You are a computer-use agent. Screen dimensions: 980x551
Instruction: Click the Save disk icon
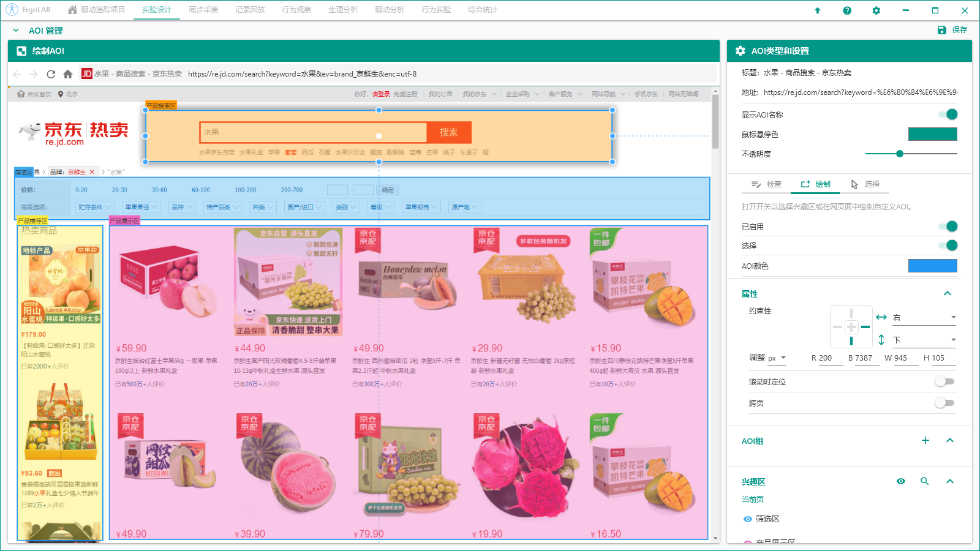[x=942, y=30]
